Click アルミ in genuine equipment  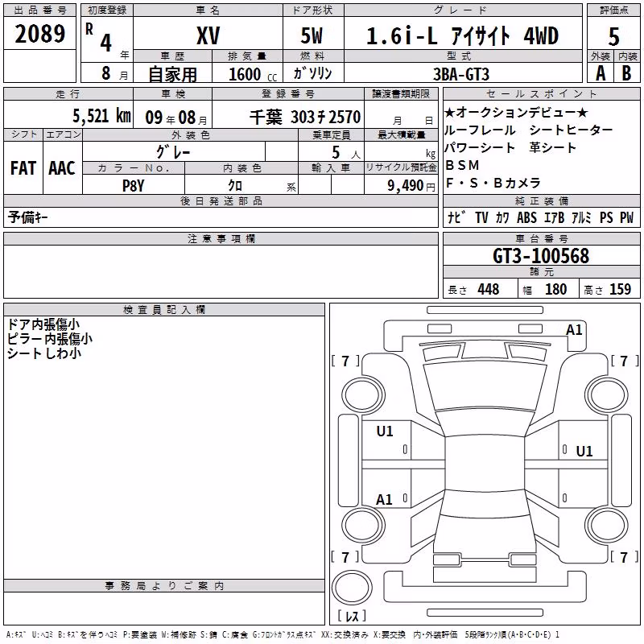[581, 217]
